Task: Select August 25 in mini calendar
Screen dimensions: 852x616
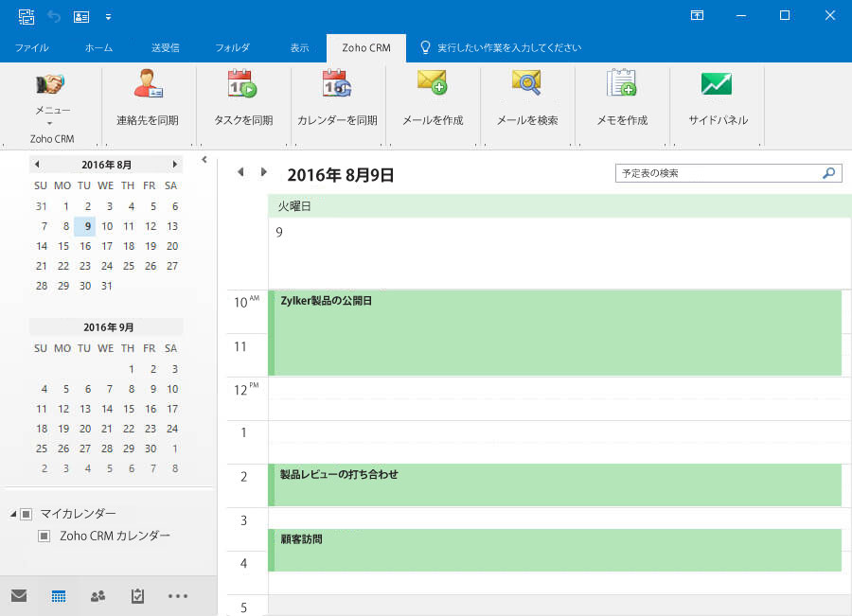Action: coord(129,266)
